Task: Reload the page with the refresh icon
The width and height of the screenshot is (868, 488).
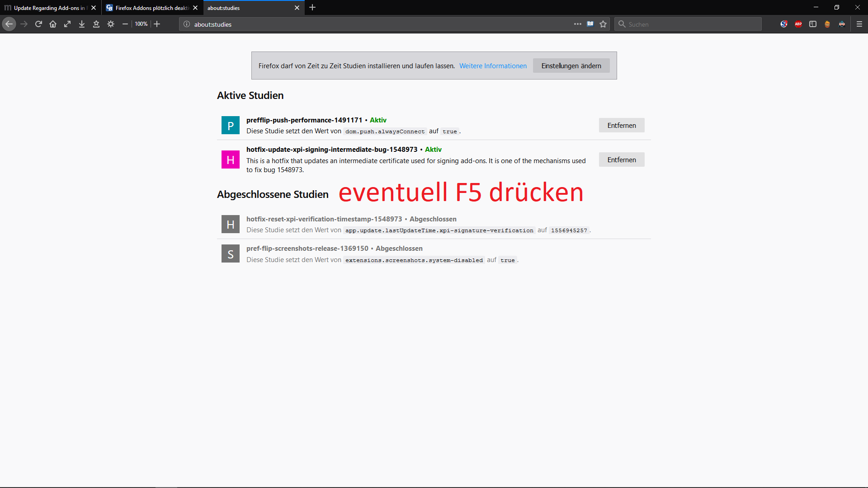Action: [x=38, y=24]
